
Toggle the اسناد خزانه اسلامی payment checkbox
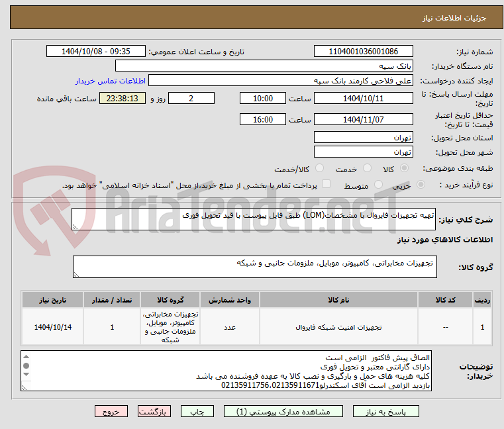(x=326, y=184)
